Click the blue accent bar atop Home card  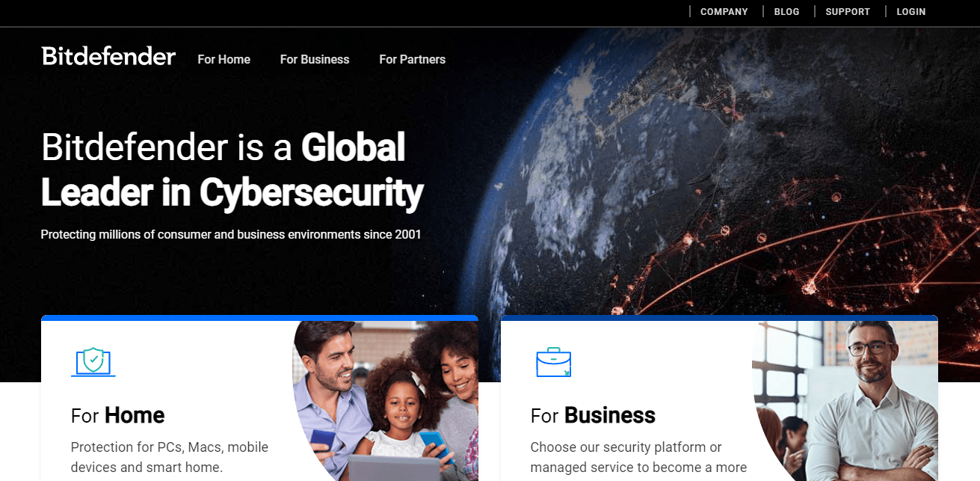[259, 318]
